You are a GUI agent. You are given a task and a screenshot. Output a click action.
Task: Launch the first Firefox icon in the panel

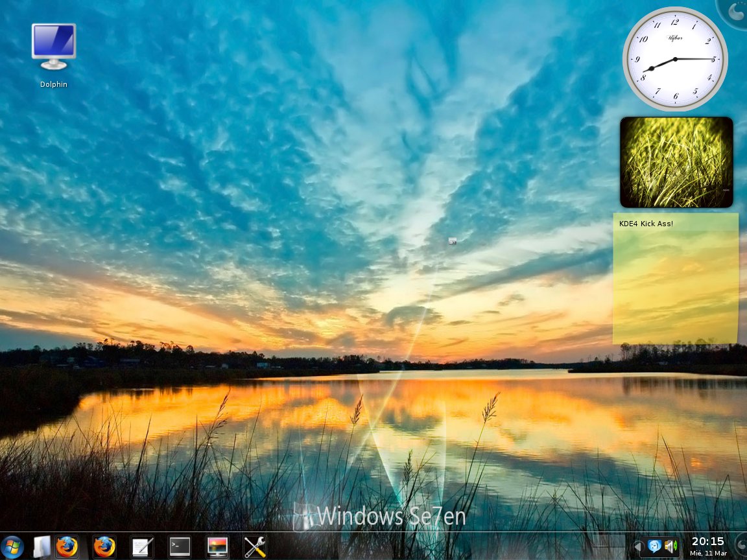[67, 546]
